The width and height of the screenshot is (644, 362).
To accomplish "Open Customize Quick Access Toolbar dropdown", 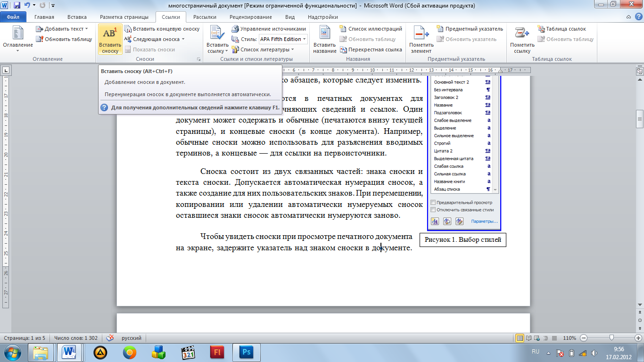I will tap(52, 6).
